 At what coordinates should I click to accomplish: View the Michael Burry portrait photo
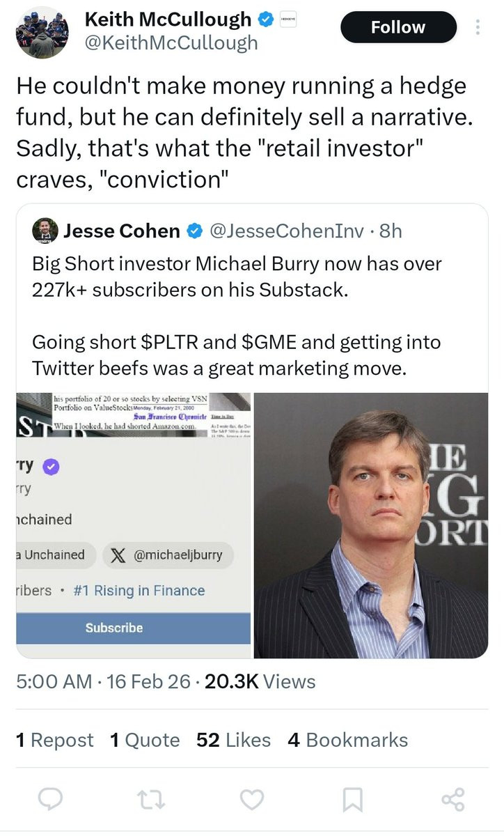tap(371, 525)
